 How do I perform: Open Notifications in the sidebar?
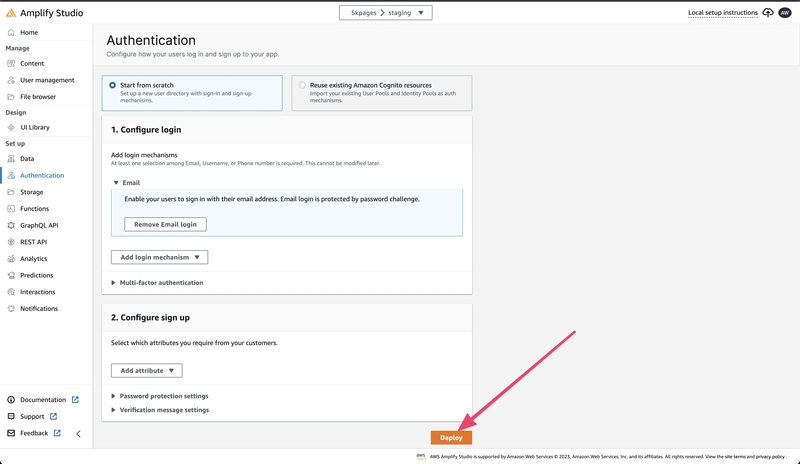pyautogui.click(x=39, y=308)
